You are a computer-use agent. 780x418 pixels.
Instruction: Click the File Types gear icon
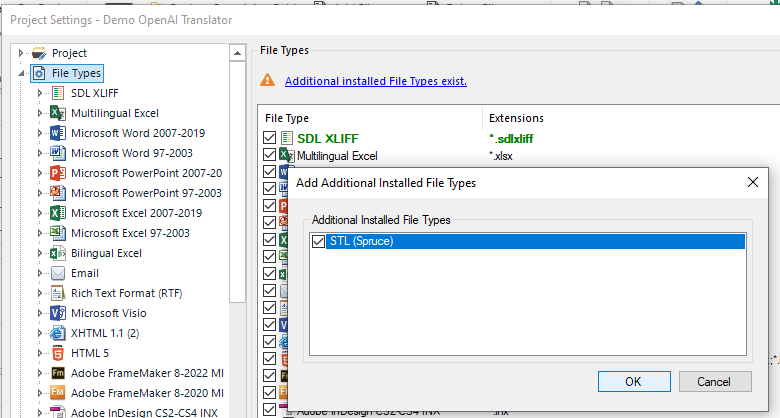(40, 73)
